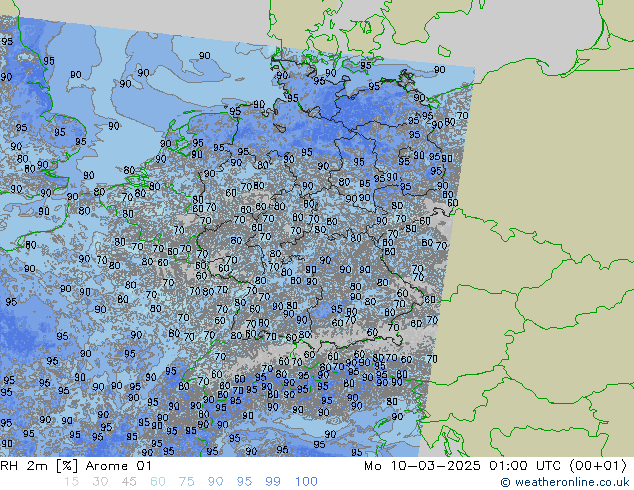Click legend value 100 in the bottom scale
This screenshot has height=490, width=634.
tap(306, 482)
